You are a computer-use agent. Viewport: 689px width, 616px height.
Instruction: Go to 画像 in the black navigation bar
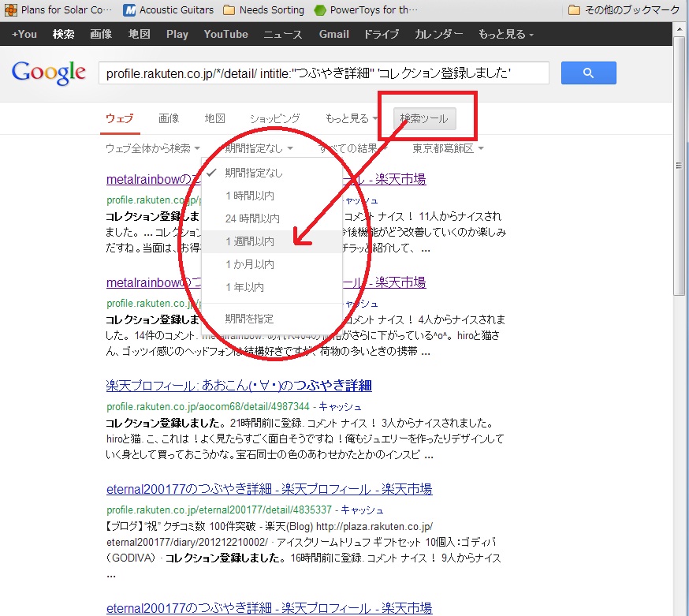[x=101, y=34]
